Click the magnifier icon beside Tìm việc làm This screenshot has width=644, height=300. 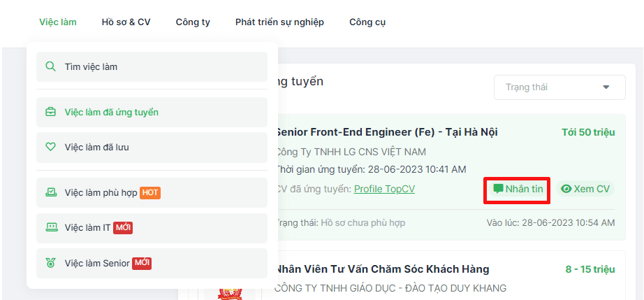pyautogui.click(x=50, y=67)
